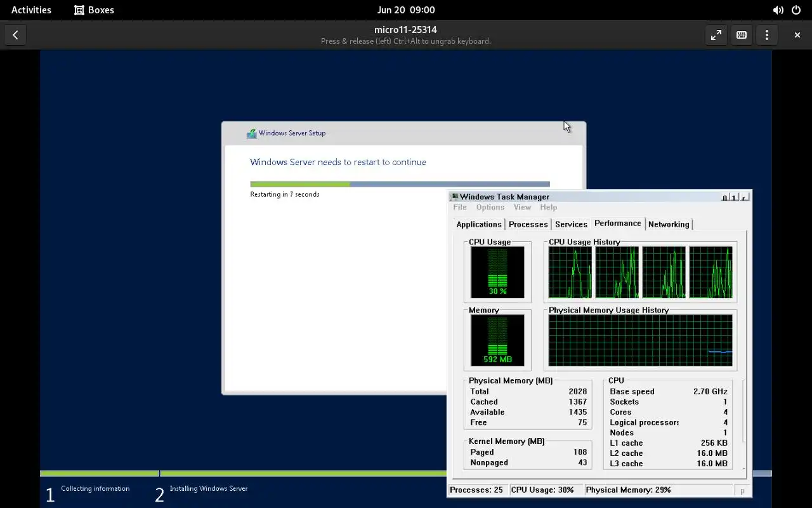Click the Windows Server Setup title icon
The image size is (812, 508).
pyautogui.click(x=252, y=133)
